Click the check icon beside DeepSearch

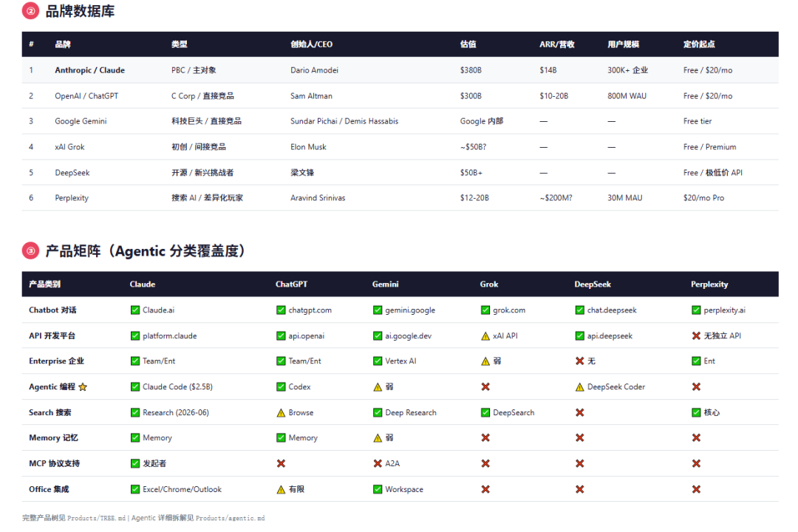485,412
